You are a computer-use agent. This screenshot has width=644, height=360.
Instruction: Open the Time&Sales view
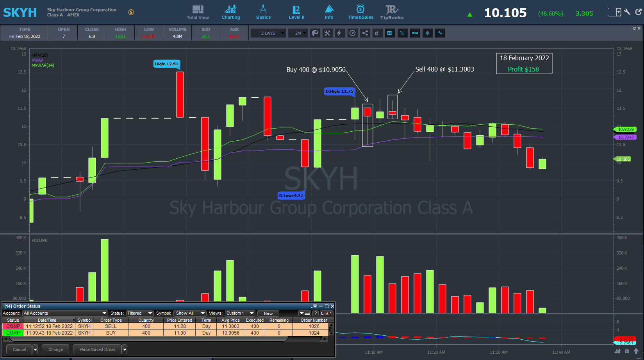pyautogui.click(x=360, y=12)
